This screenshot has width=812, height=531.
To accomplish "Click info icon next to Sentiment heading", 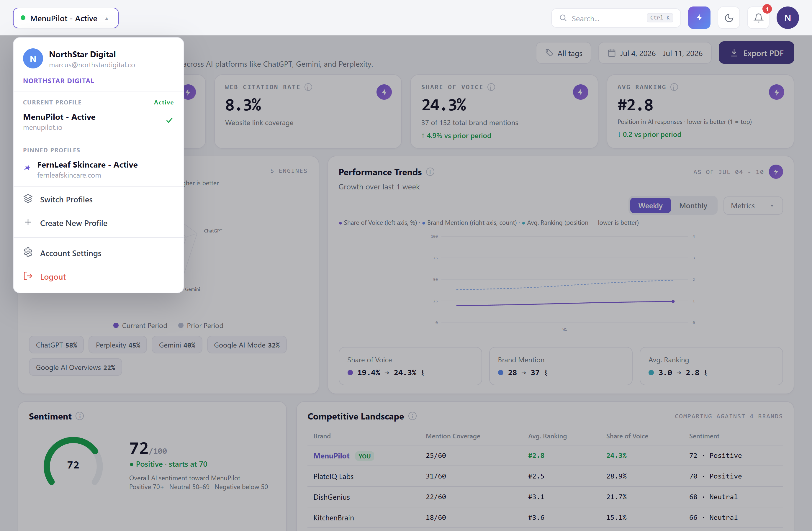I will pyautogui.click(x=79, y=416).
